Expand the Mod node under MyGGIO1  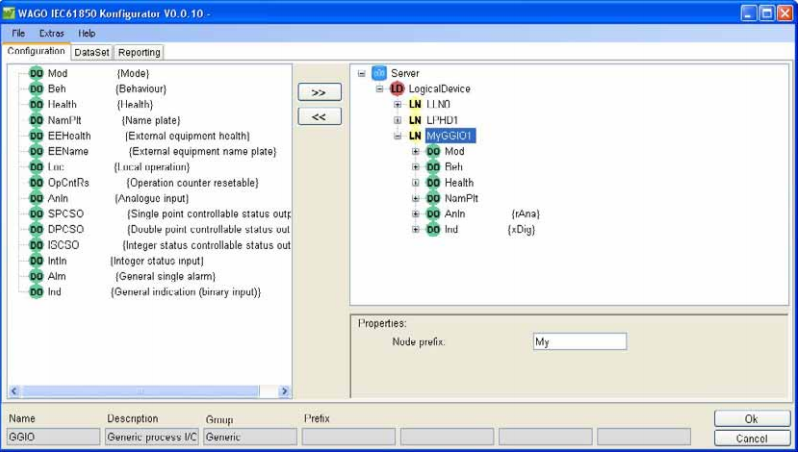pyautogui.click(x=416, y=152)
